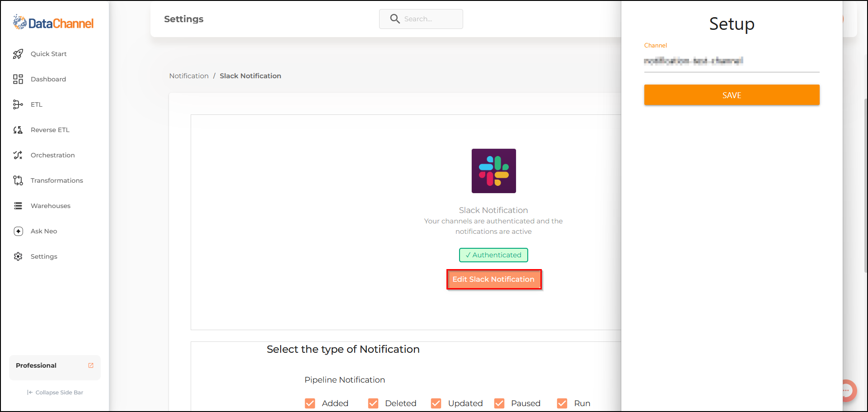Viewport: 868px width, 412px height.
Task: Uncheck the Paused pipeline notification
Action: click(x=499, y=403)
